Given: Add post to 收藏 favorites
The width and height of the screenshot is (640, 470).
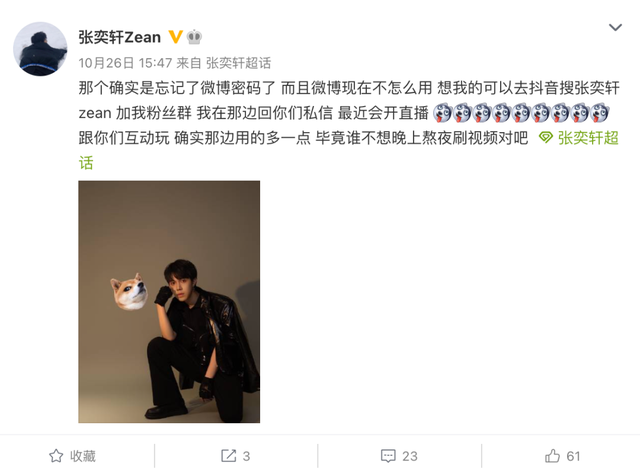Looking at the screenshot, I should click(x=73, y=456).
